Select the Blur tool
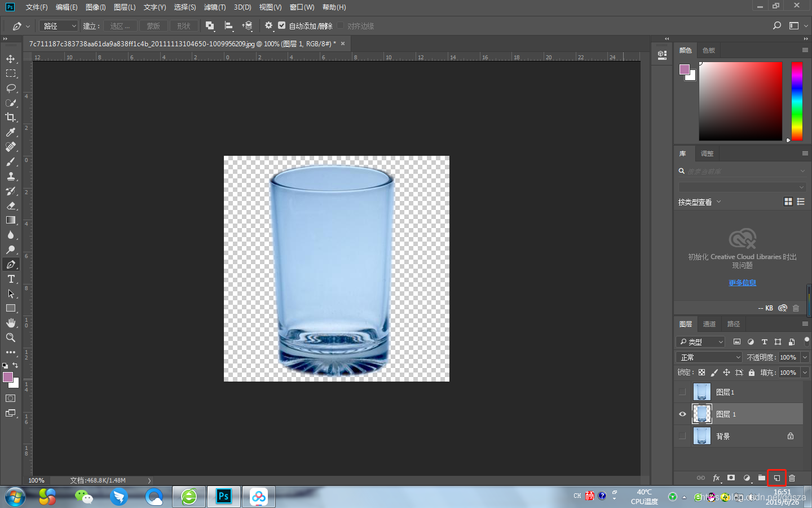812x508 pixels. pyautogui.click(x=11, y=235)
